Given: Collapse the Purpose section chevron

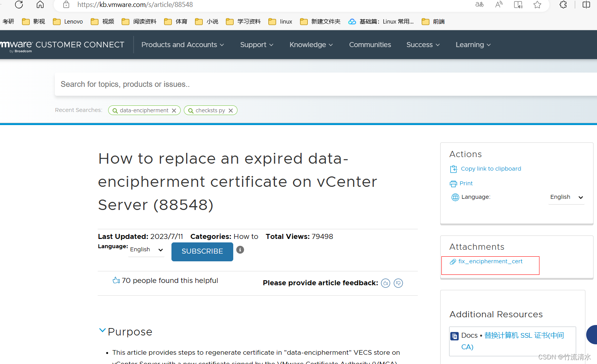Looking at the screenshot, I should click(x=102, y=330).
